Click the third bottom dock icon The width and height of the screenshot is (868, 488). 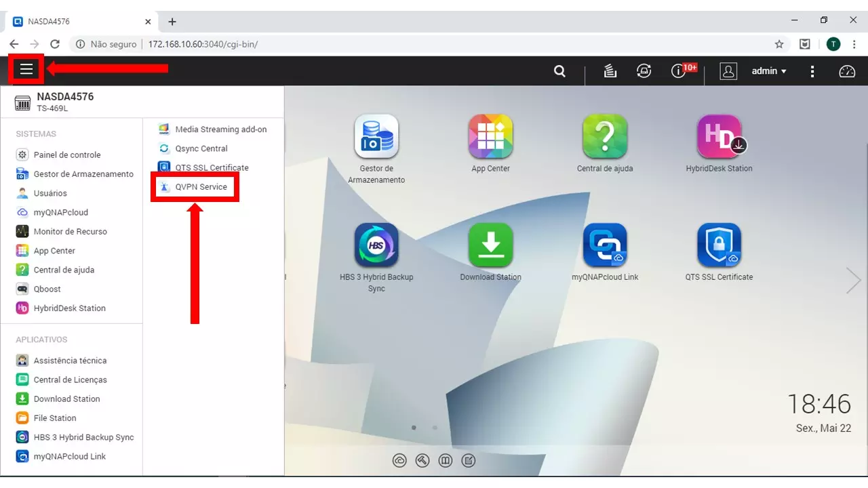446,461
